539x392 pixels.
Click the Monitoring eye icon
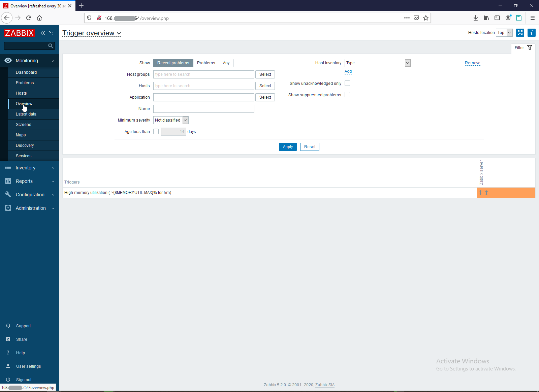point(8,61)
